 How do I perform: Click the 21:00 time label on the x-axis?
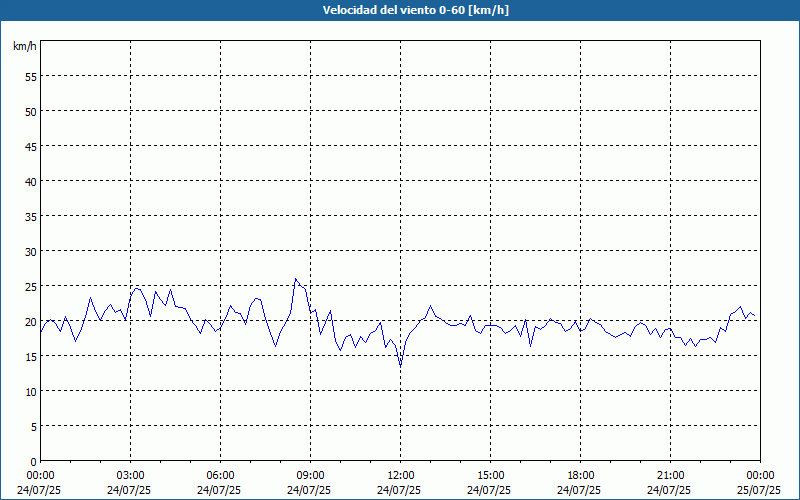click(670, 475)
